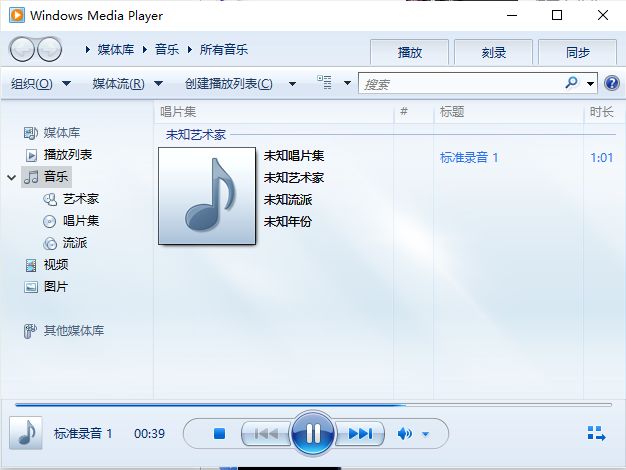Click the 未知流派 text
Image resolution: width=626 pixels, height=470 pixels.
point(288,199)
